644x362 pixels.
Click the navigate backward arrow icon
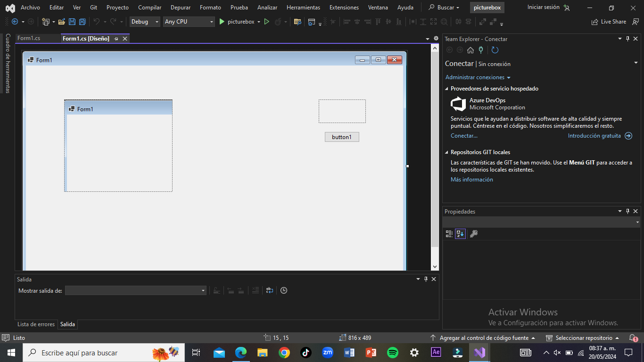click(15, 22)
